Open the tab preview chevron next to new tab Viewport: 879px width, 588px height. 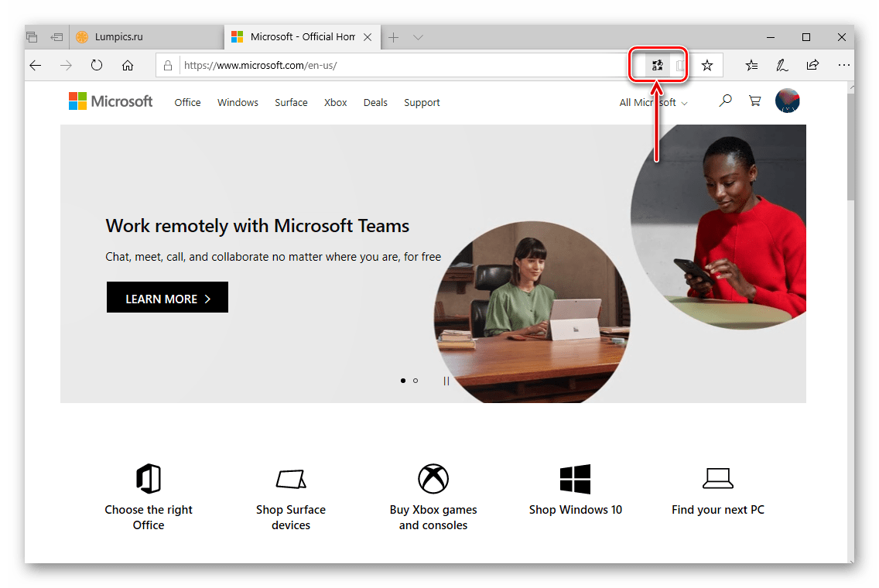(x=418, y=37)
